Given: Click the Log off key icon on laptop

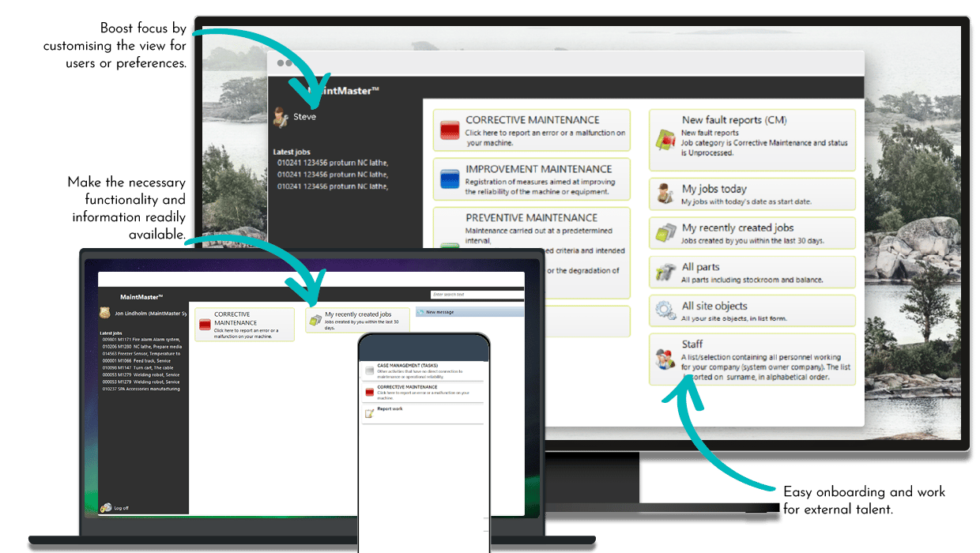Looking at the screenshot, I should [105, 507].
